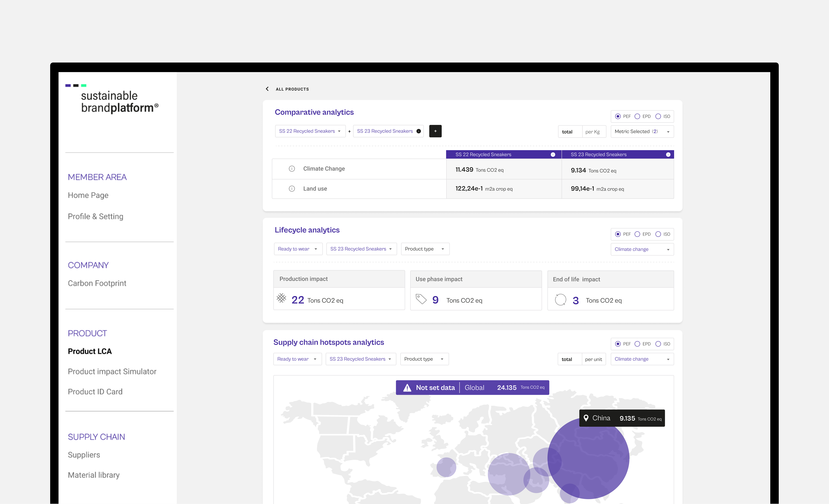Click the 122,24e-1 m2a crop eq value
Viewport: 829px width, 504px height.
[x=484, y=189]
